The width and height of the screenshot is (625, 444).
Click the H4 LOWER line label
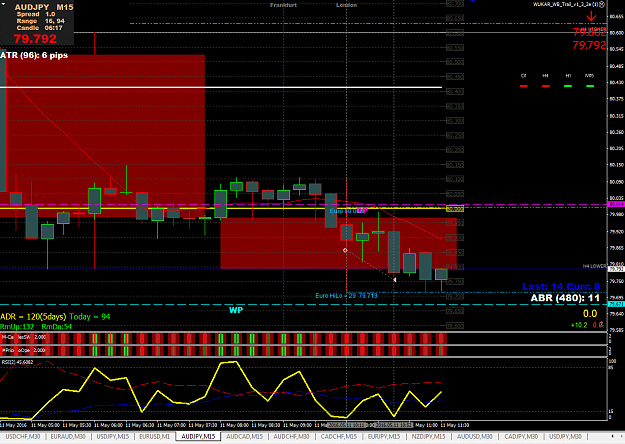[594, 266]
